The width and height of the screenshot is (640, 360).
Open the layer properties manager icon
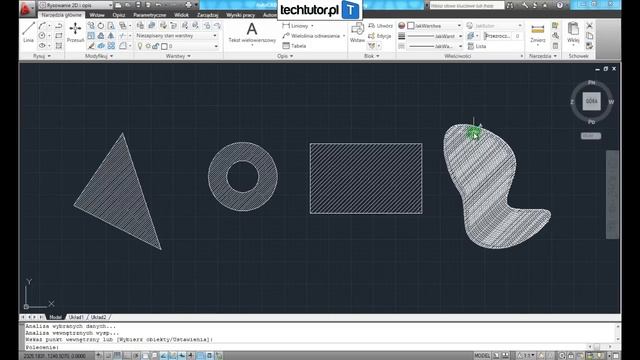pyautogui.click(x=140, y=26)
